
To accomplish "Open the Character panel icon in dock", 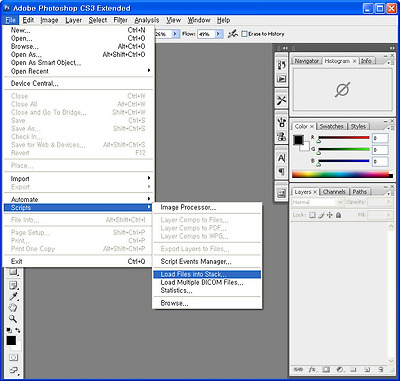I will (282, 158).
